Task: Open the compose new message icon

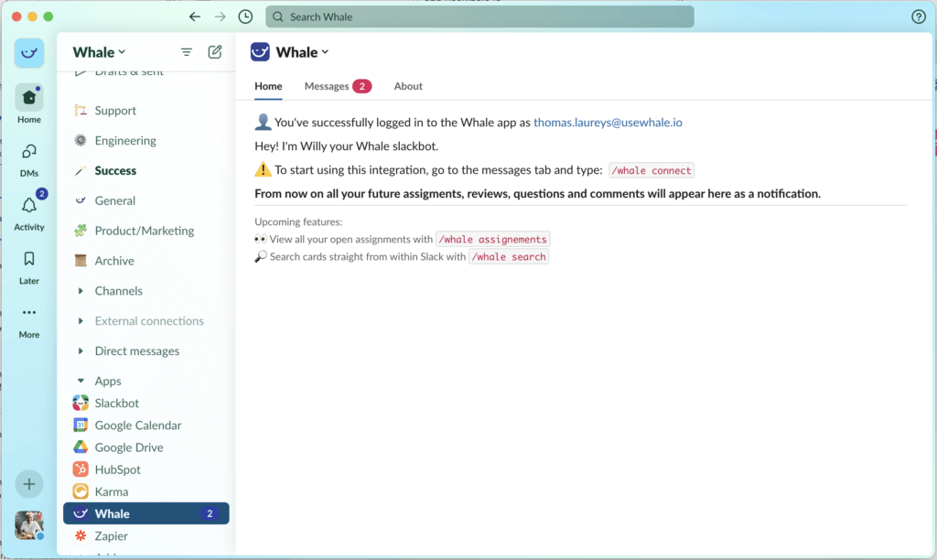Action: 215,52
